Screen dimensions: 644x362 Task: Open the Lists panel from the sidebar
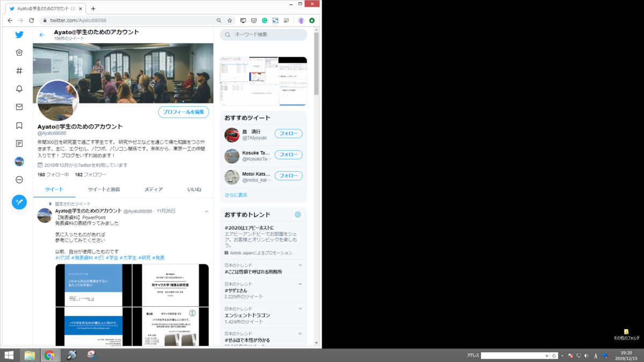[19, 143]
